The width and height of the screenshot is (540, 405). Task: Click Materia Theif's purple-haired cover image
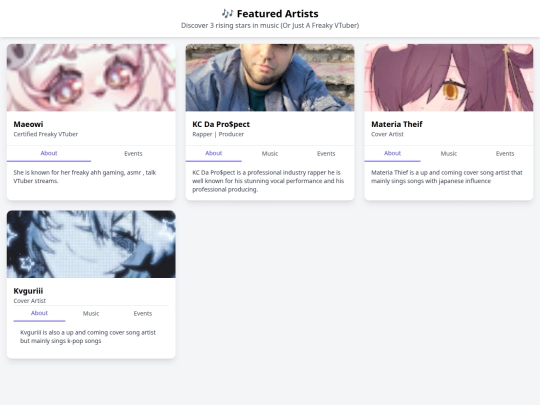click(449, 77)
